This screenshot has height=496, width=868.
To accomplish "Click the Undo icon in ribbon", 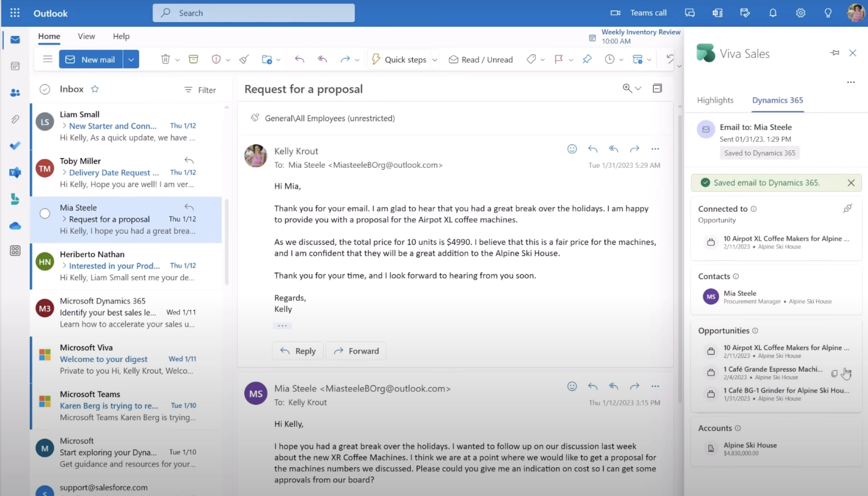I will click(x=670, y=59).
